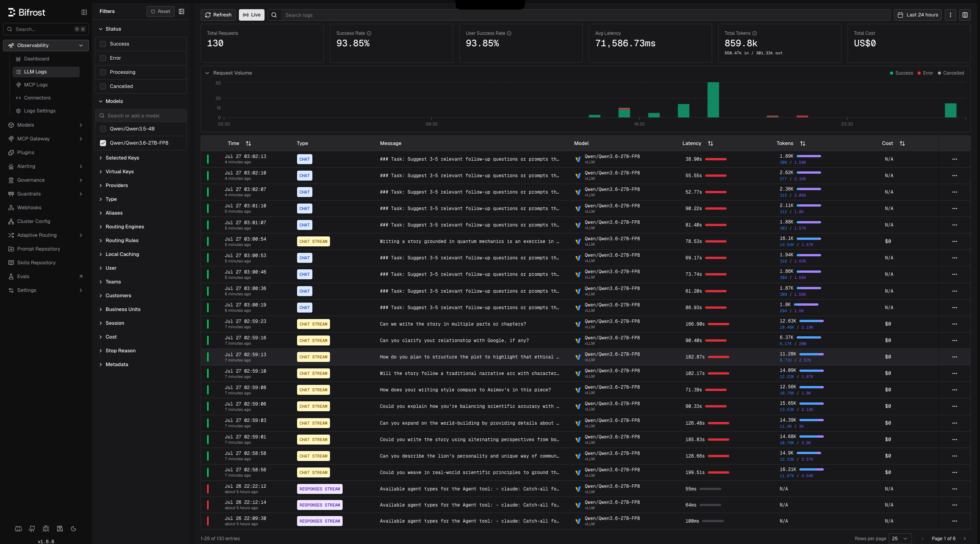Click token bar for 16.1K row
The width and height of the screenshot is (980, 544).
pyautogui.click(x=809, y=239)
